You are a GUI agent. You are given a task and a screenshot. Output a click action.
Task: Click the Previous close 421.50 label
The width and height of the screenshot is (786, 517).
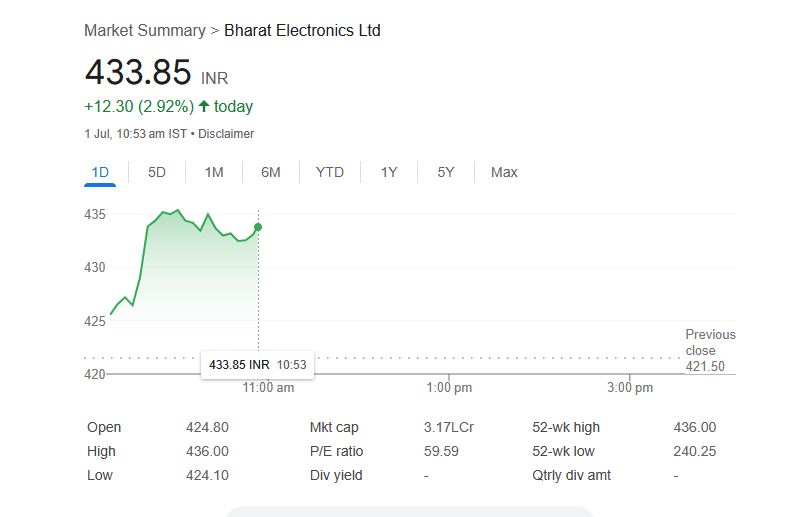tap(709, 350)
